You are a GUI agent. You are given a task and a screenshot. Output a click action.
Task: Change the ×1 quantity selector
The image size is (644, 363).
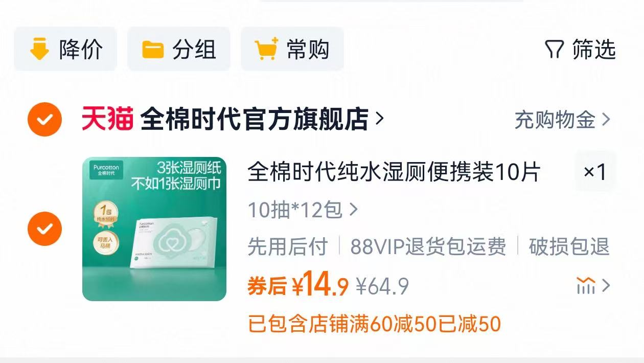click(595, 172)
